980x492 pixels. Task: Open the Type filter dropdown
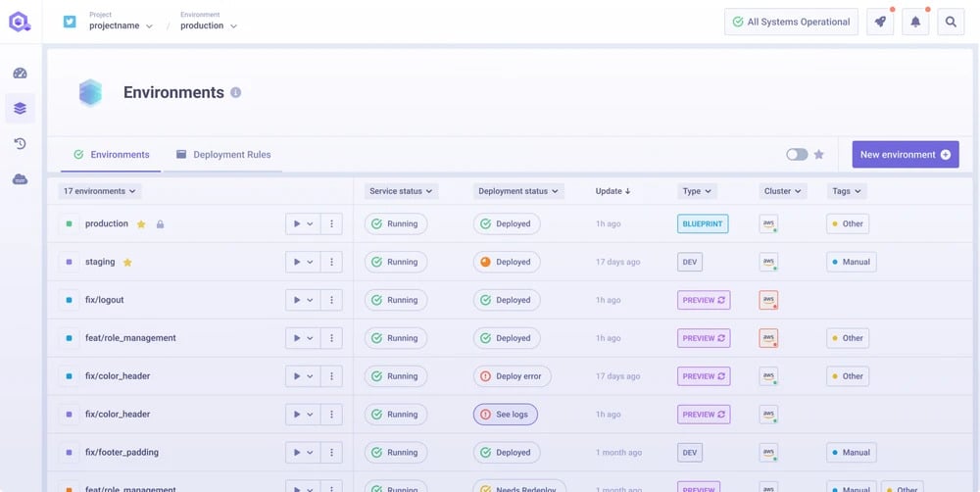tap(697, 191)
